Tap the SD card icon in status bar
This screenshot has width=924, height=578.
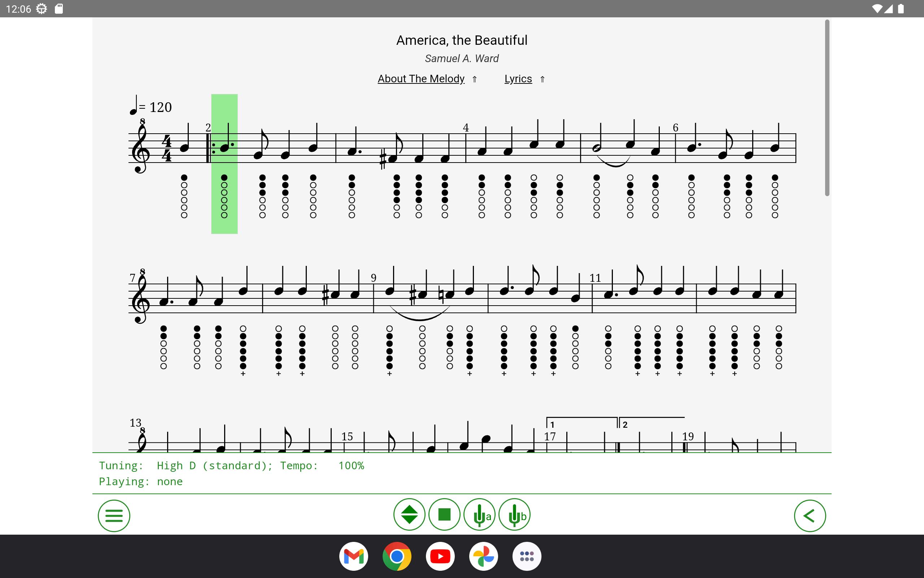tap(59, 9)
